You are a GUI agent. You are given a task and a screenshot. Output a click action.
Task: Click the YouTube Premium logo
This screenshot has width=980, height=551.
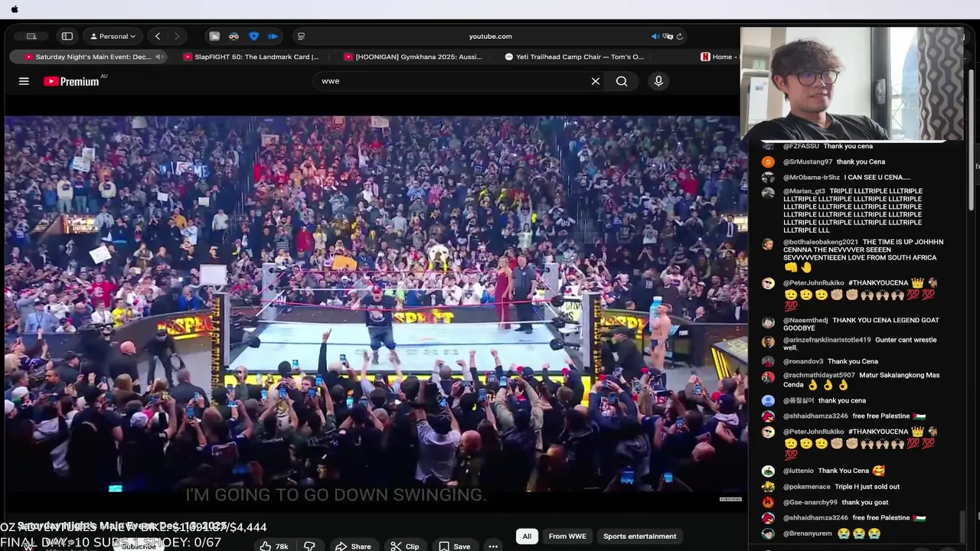pos(71,81)
